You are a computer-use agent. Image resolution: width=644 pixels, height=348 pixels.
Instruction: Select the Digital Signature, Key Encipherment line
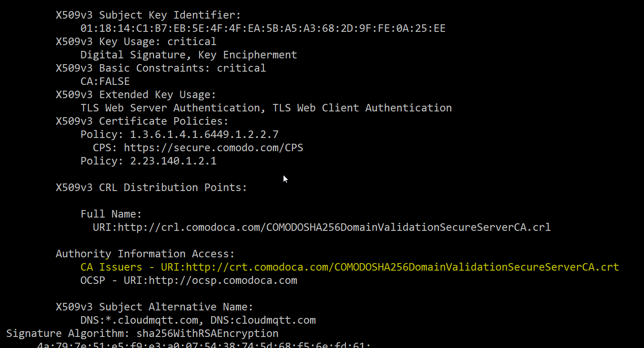click(x=188, y=55)
